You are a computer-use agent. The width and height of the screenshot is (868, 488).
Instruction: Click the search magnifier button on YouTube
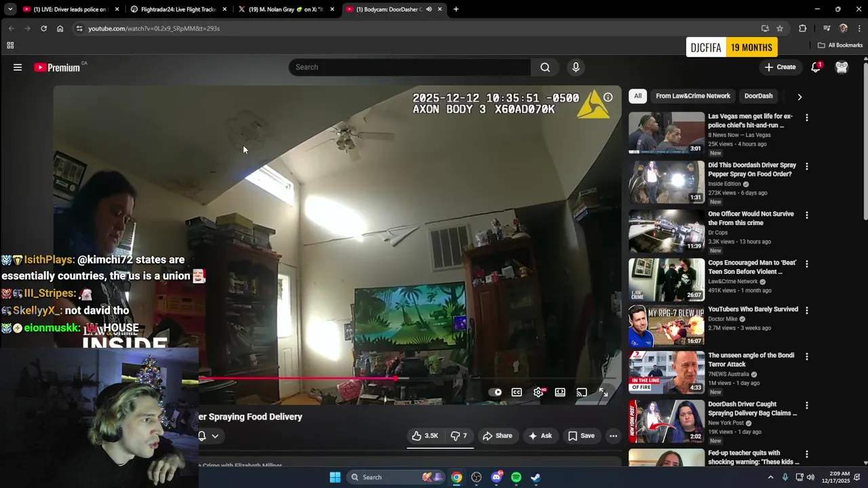(545, 67)
